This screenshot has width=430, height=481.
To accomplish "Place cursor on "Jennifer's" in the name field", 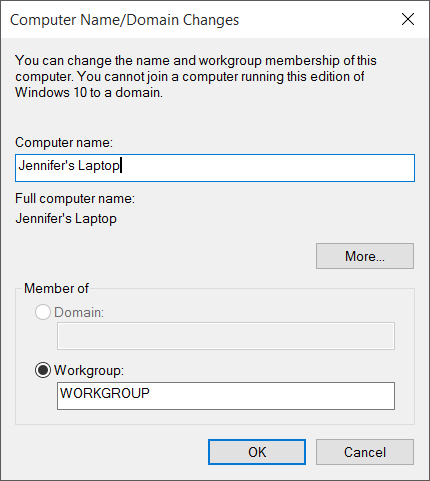I will 46,165.
